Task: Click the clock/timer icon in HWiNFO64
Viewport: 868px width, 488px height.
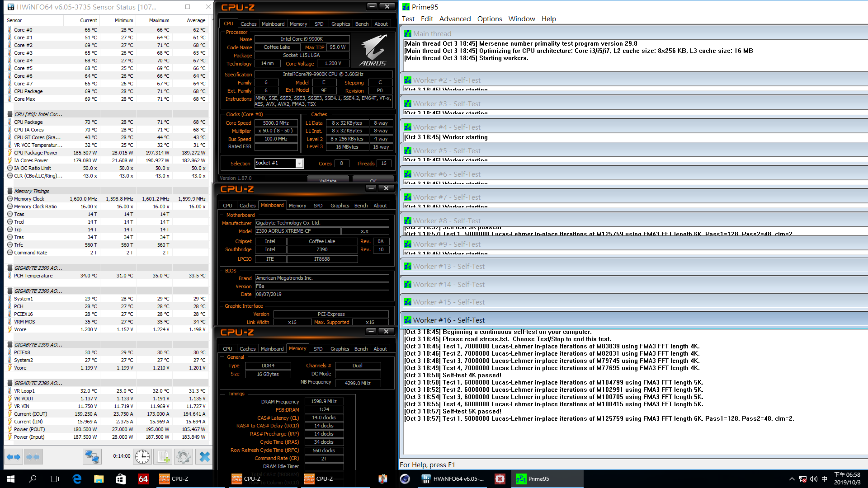Action: coord(143,456)
